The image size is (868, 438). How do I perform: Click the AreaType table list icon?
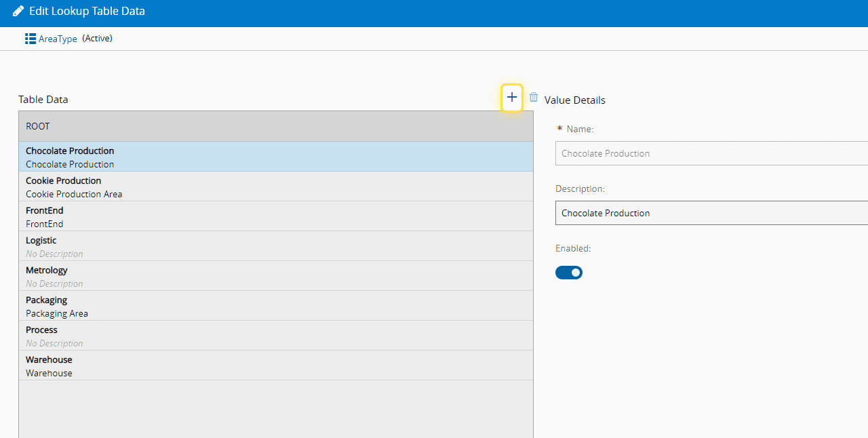(x=31, y=39)
